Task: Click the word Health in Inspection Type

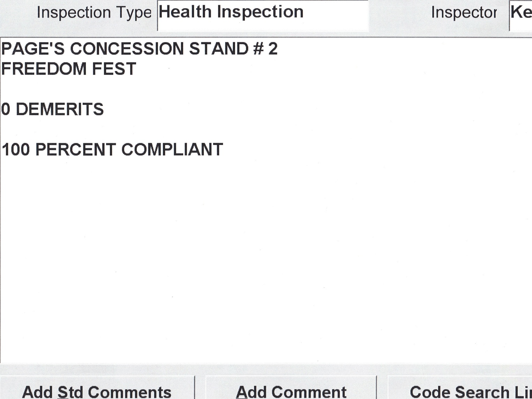Action: [185, 12]
